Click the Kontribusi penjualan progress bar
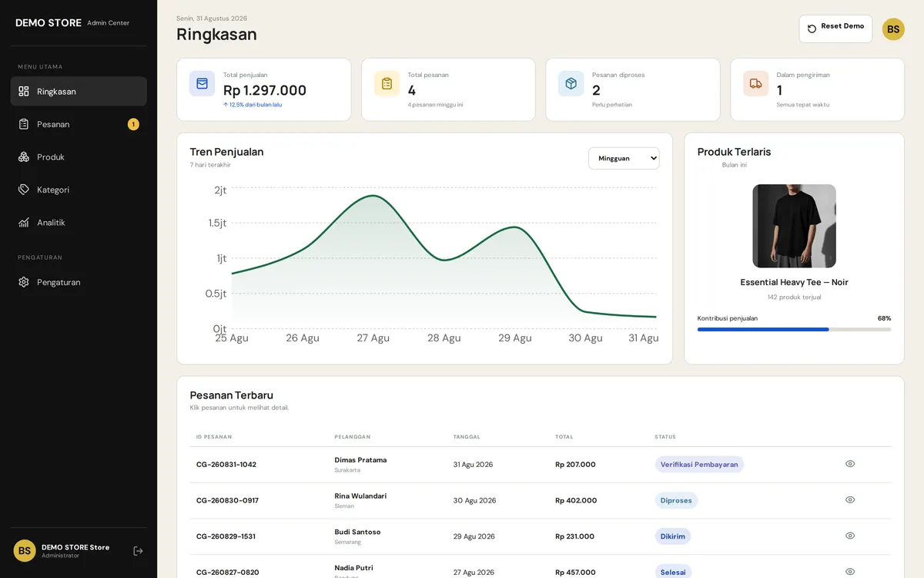The width and height of the screenshot is (924, 578). (794, 329)
